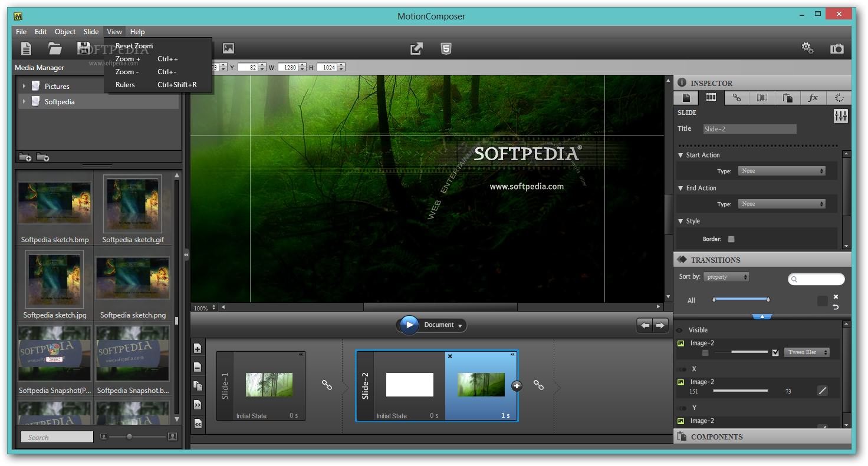Collapse the Start Action section
The width and height of the screenshot is (868, 466).
point(682,156)
